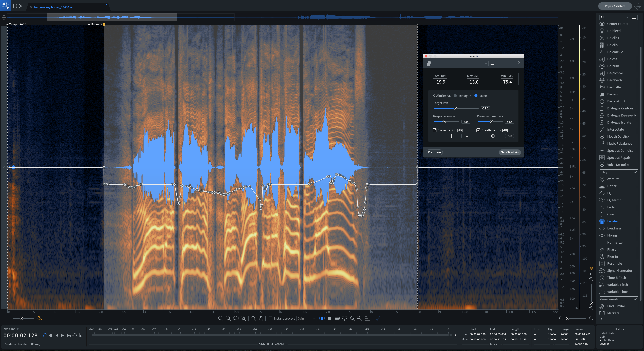Click the zoom out full icon
Screen dimensions: 644x351
243,318
